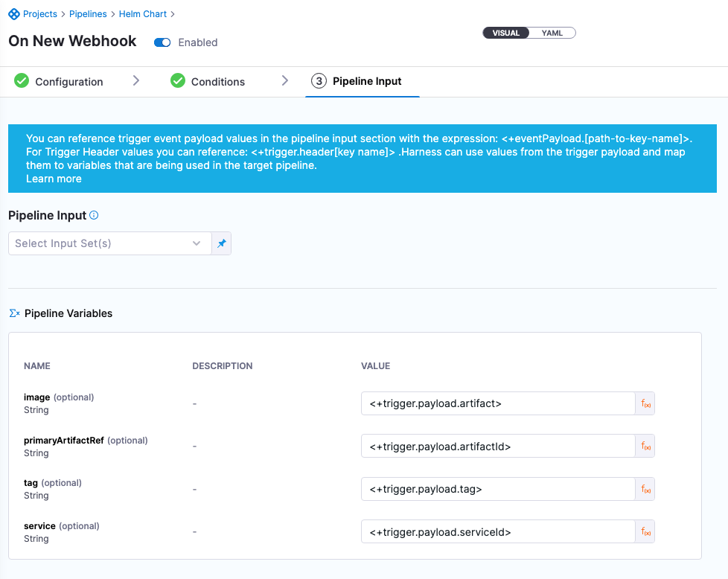Click the tag value input field

coord(496,489)
